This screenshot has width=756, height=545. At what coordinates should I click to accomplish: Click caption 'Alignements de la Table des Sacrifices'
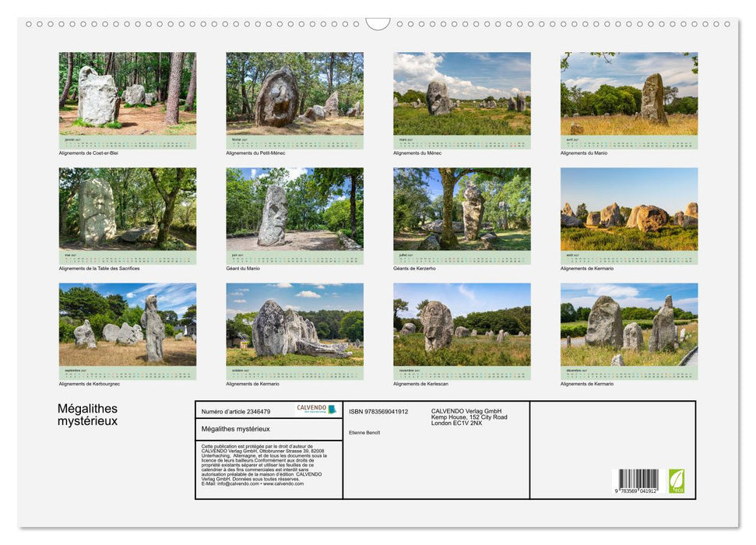pyautogui.click(x=100, y=268)
